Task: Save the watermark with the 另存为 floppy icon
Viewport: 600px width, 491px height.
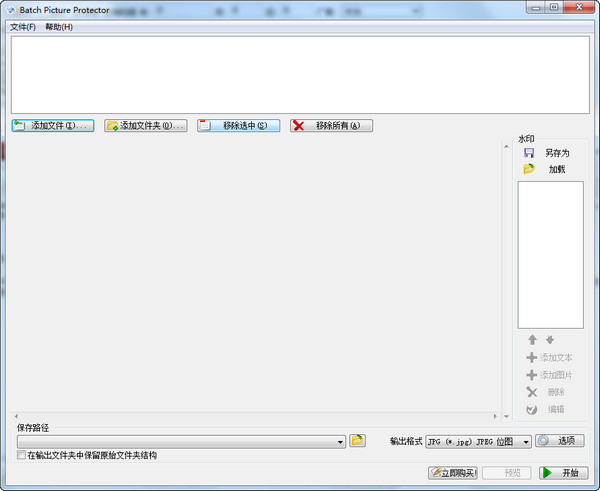Action: 529,153
